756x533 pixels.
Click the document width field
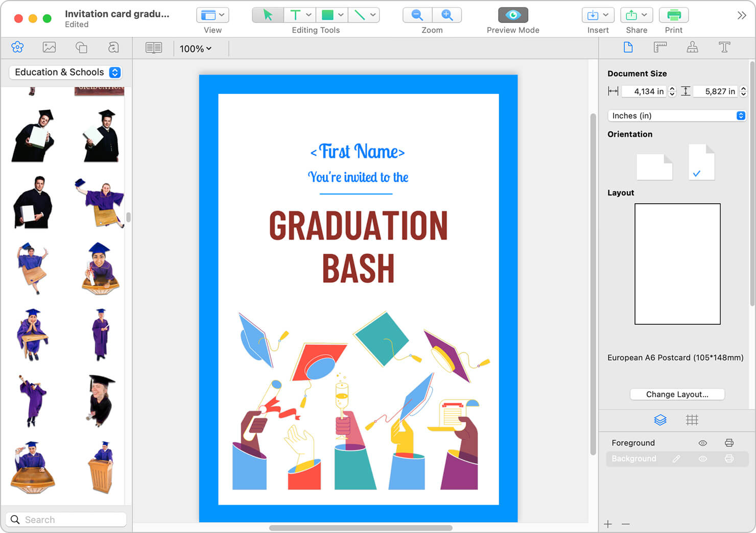point(644,91)
